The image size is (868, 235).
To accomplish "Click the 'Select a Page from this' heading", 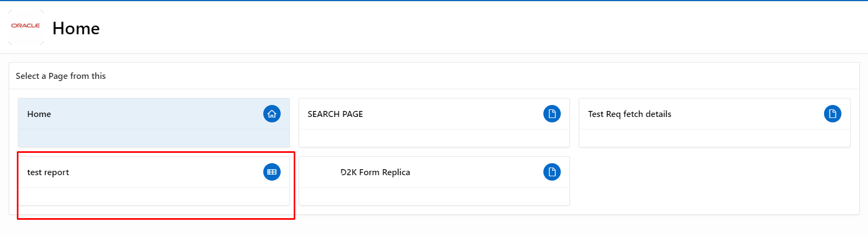I will tap(61, 76).
